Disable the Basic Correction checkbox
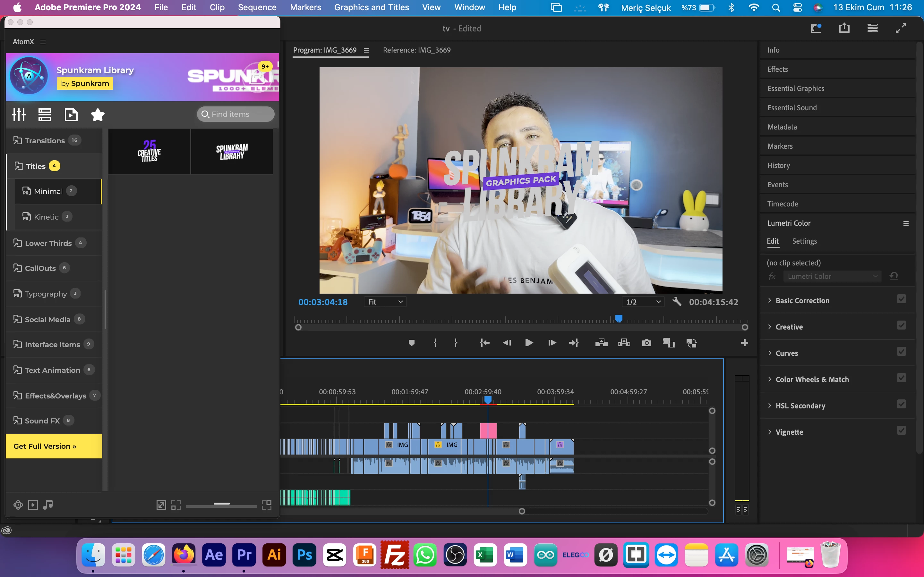 click(x=901, y=299)
